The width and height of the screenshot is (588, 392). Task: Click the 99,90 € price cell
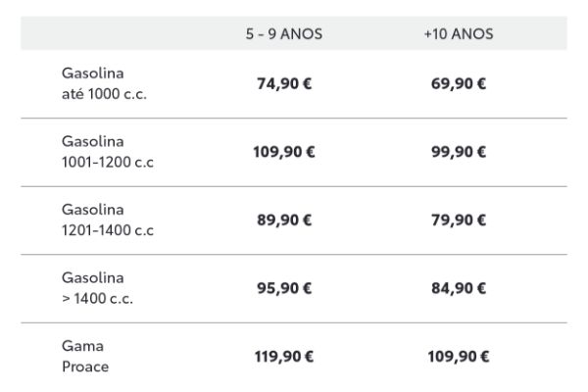(459, 152)
